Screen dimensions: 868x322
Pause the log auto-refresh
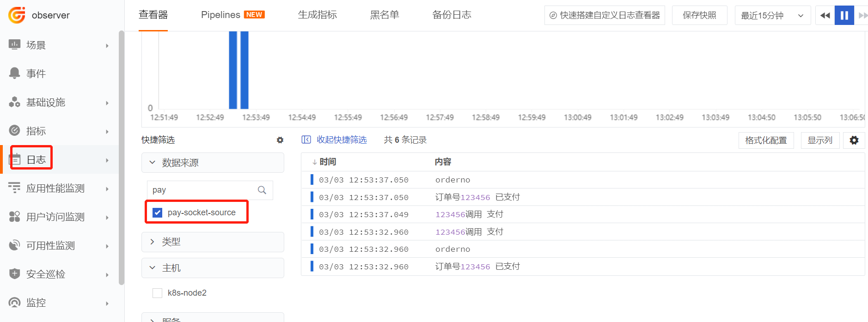click(844, 15)
